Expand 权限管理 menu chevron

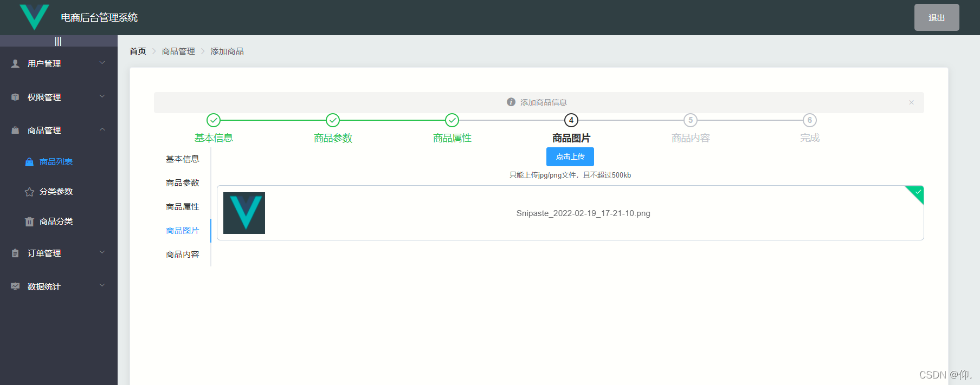[x=102, y=96]
